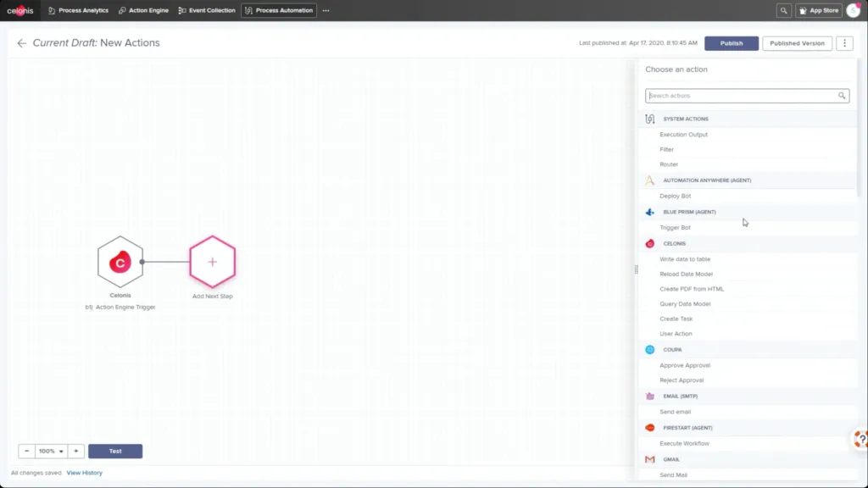Click the System Actions category icon
Image resolution: width=868 pixels, height=488 pixels.
pos(650,119)
